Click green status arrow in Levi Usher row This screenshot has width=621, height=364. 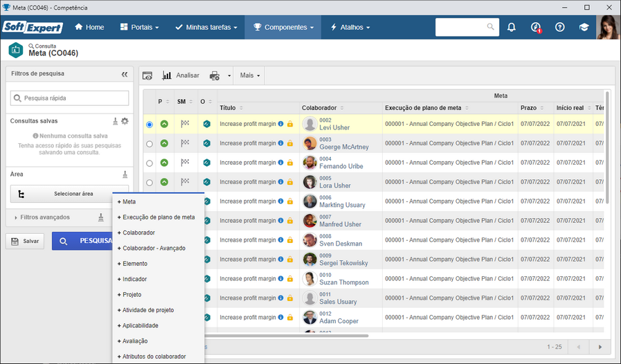(x=164, y=124)
